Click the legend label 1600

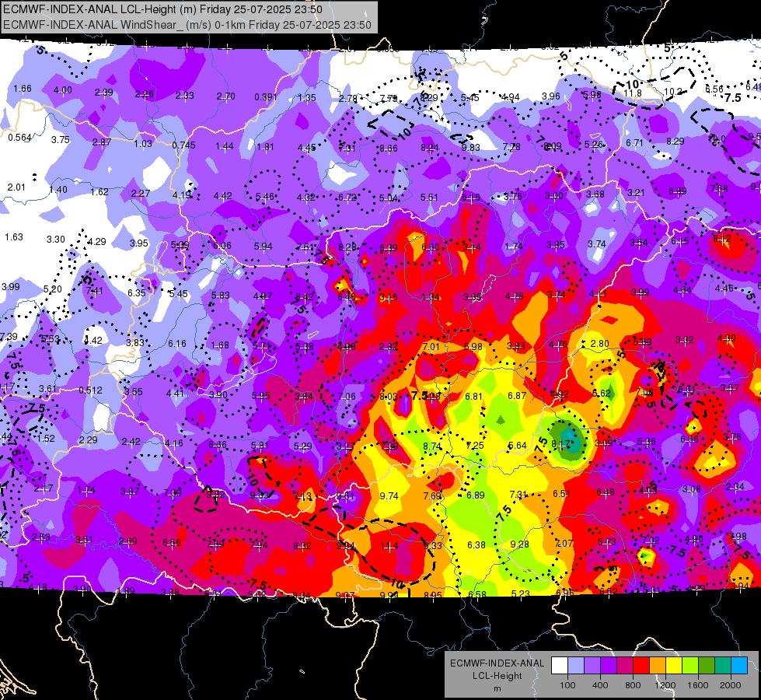[697, 685]
